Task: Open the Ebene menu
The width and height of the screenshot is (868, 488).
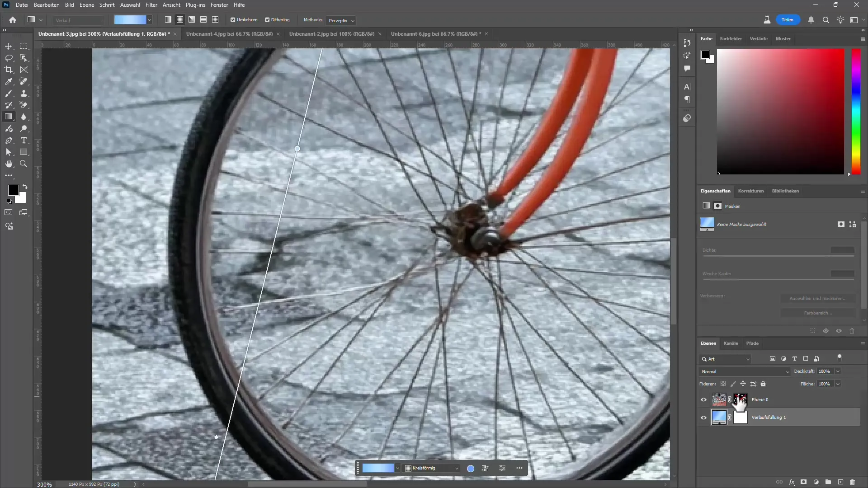Action: pyautogui.click(x=86, y=5)
